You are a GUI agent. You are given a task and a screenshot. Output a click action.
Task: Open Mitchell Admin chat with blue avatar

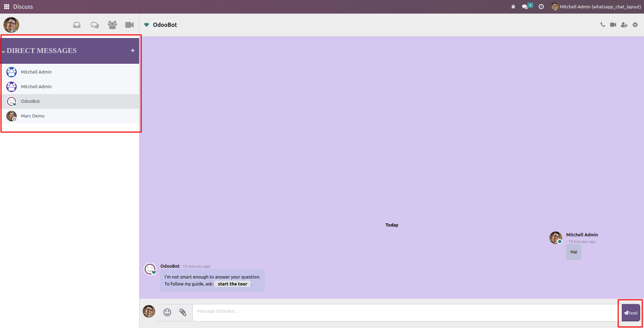pos(70,72)
